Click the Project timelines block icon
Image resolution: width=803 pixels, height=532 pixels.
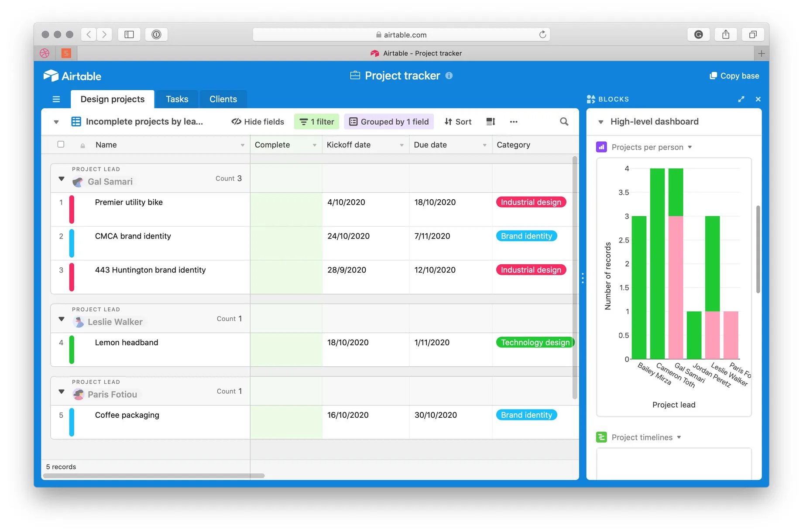(601, 437)
